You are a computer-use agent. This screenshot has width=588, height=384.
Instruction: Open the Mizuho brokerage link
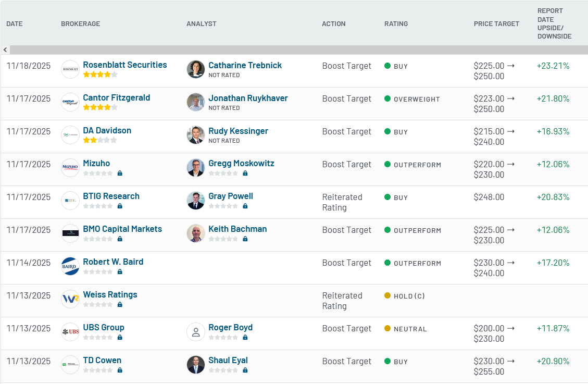[96, 164]
